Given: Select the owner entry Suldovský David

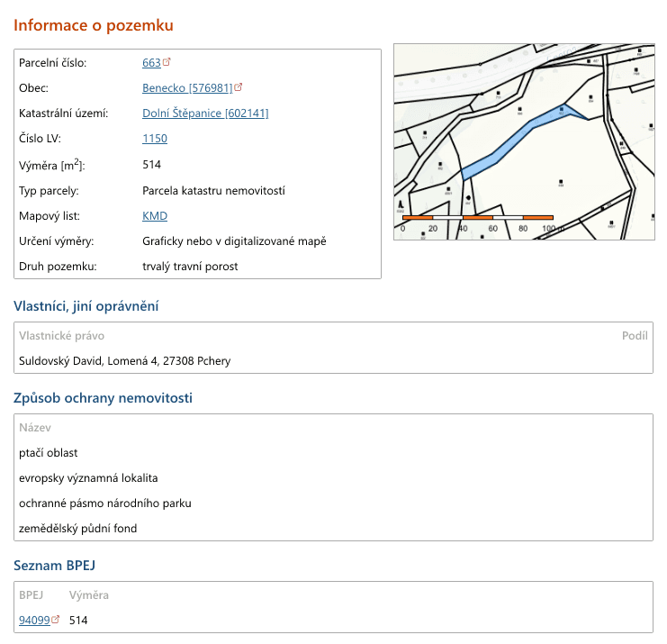Looking at the screenshot, I should tap(124, 361).
